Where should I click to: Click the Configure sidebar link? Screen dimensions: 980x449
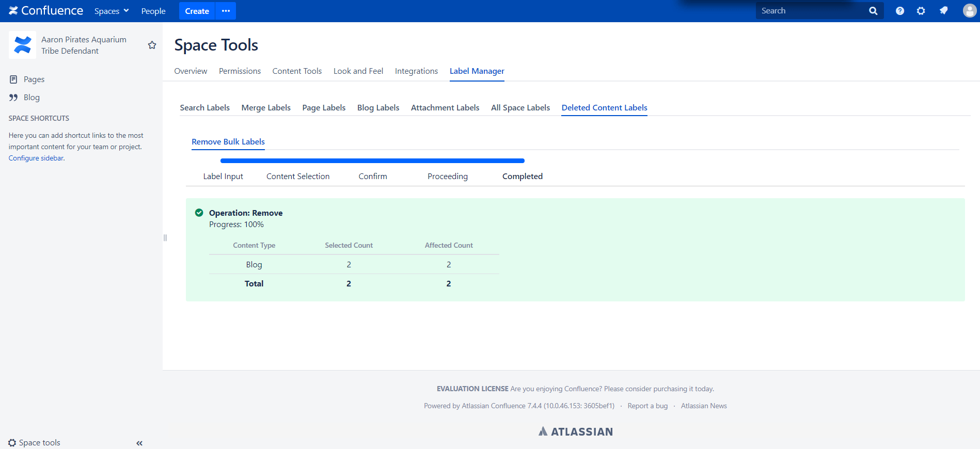[36, 158]
